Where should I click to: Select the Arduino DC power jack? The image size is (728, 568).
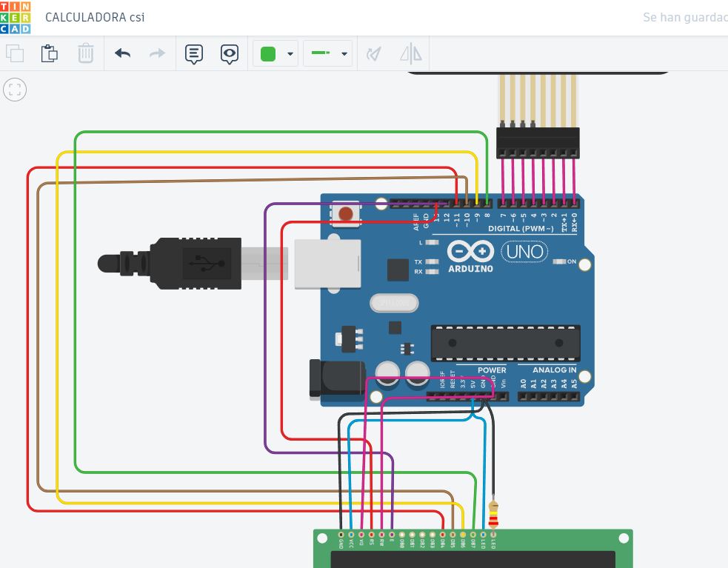(x=338, y=379)
